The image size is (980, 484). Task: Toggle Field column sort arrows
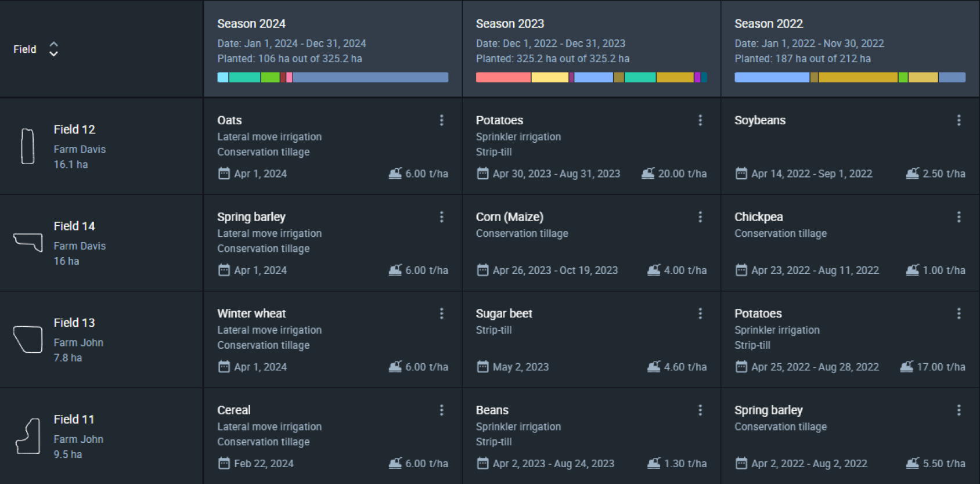pyautogui.click(x=53, y=49)
